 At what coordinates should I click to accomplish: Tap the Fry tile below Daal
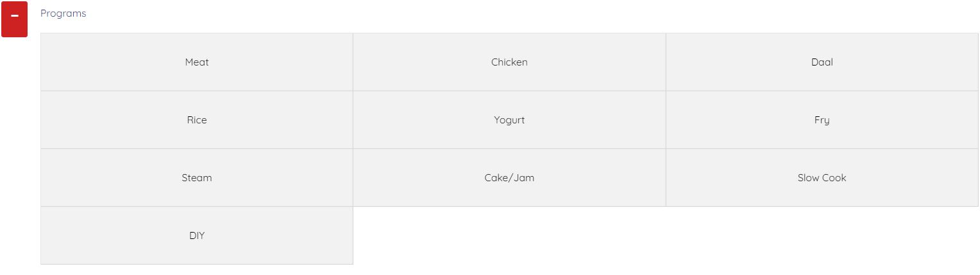click(822, 120)
